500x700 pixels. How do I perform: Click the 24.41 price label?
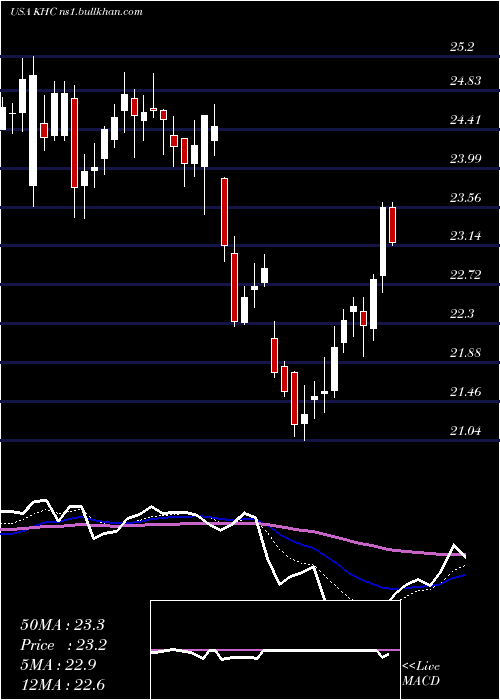tap(466, 120)
